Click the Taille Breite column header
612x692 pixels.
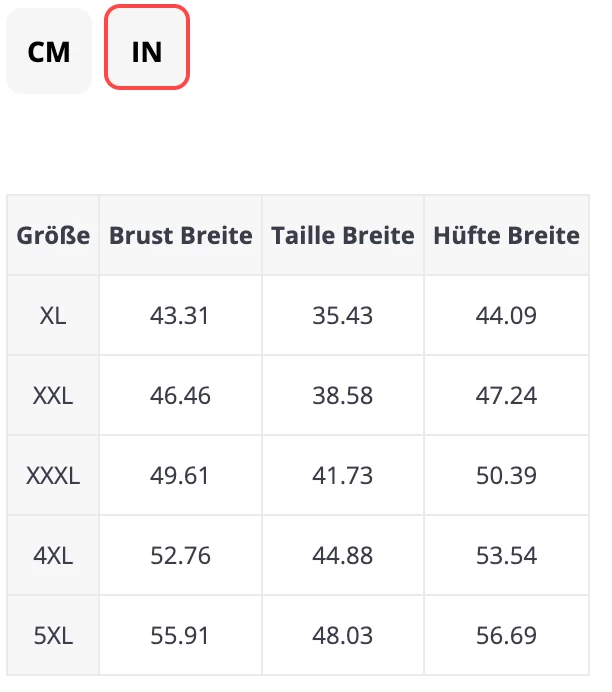tap(343, 236)
